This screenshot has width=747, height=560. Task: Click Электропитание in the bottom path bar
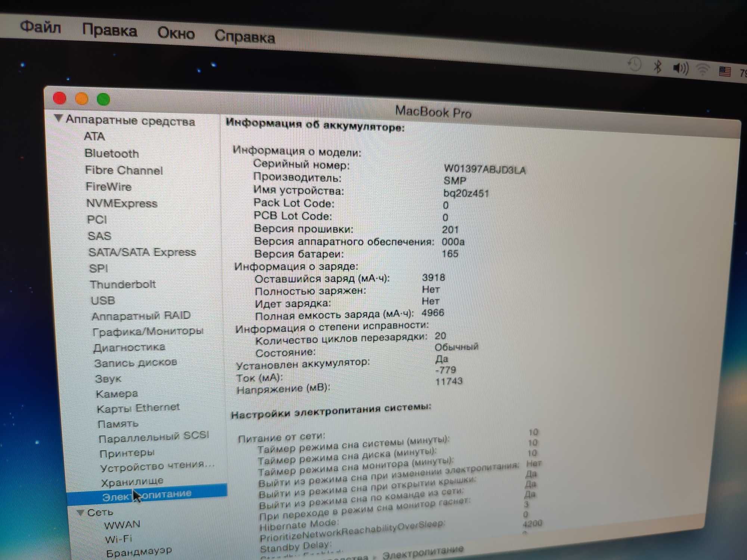coord(423,552)
